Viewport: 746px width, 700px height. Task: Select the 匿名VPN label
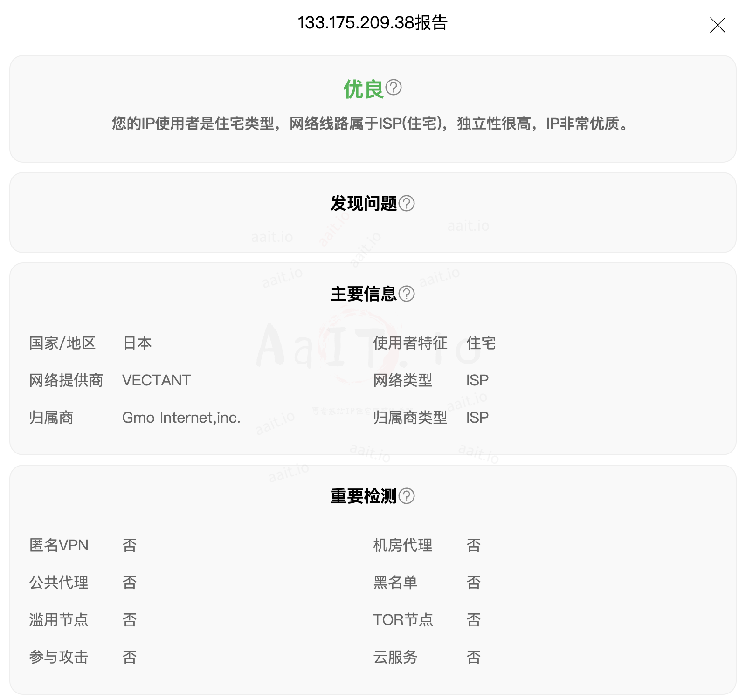click(59, 545)
